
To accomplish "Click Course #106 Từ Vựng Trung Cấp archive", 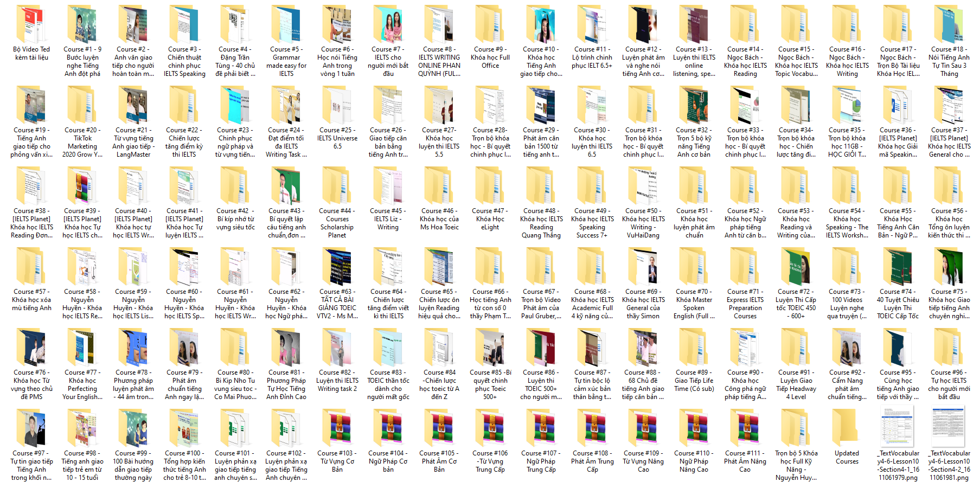I will click(x=490, y=429).
